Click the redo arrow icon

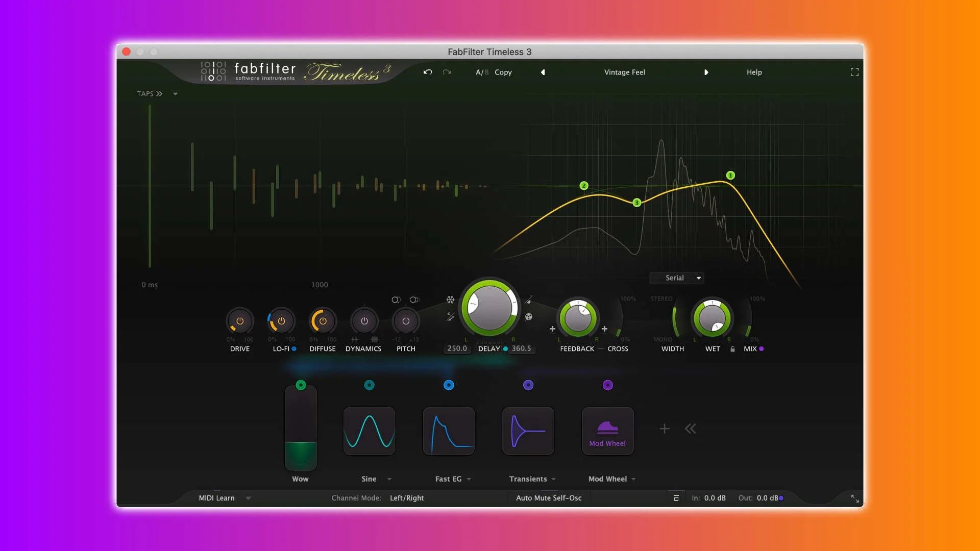[x=447, y=72]
